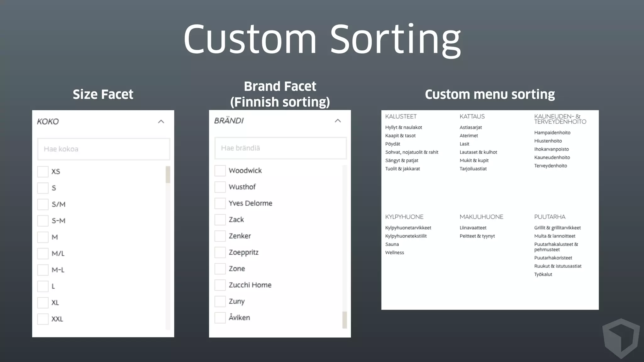This screenshot has height=362, width=644.
Task: Open 'Sohvat, nojatuolit & rahit' link
Action: pyautogui.click(x=412, y=152)
